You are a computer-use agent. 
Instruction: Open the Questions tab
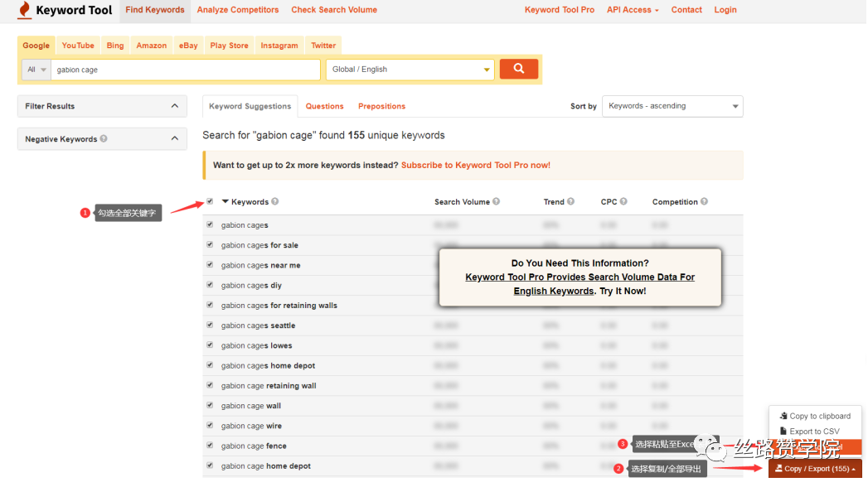pyautogui.click(x=325, y=106)
